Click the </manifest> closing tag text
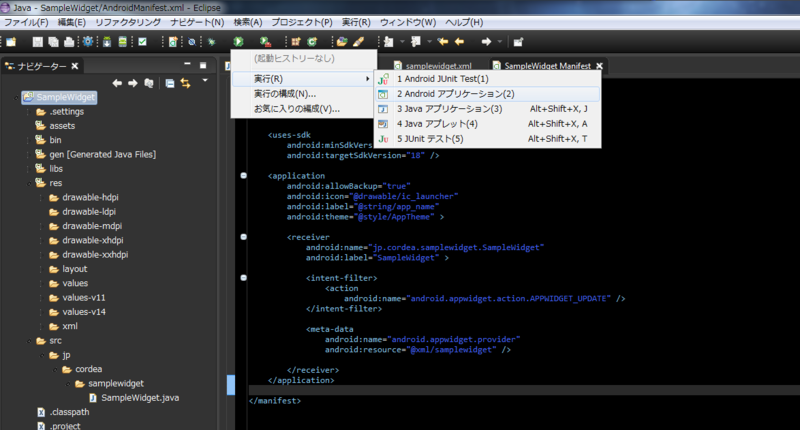The width and height of the screenshot is (800, 430). pos(275,401)
